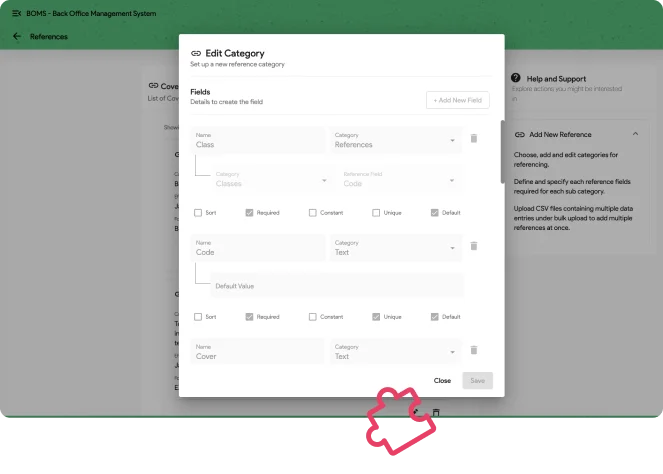
Task: Open the Reference Field dropdown showing Code
Action: 400,179
